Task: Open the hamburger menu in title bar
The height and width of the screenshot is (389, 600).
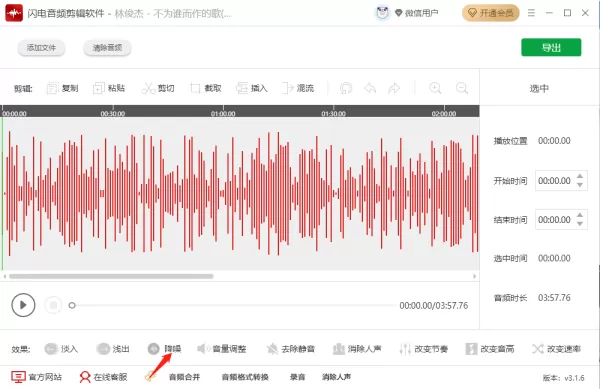Action: pos(531,13)
